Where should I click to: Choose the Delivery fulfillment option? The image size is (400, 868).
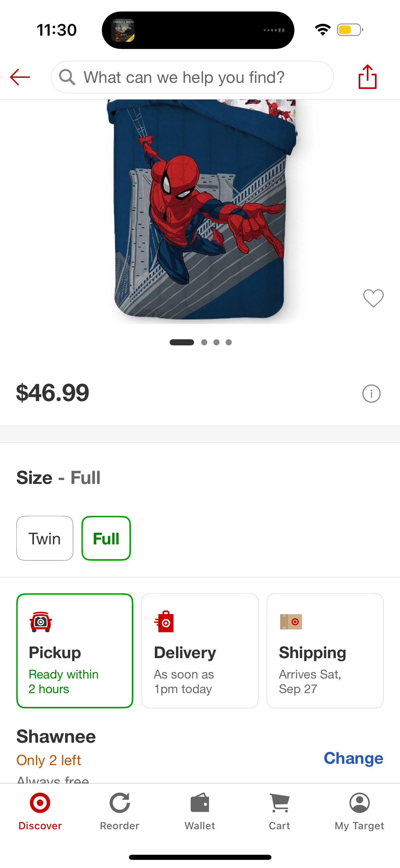200,650
